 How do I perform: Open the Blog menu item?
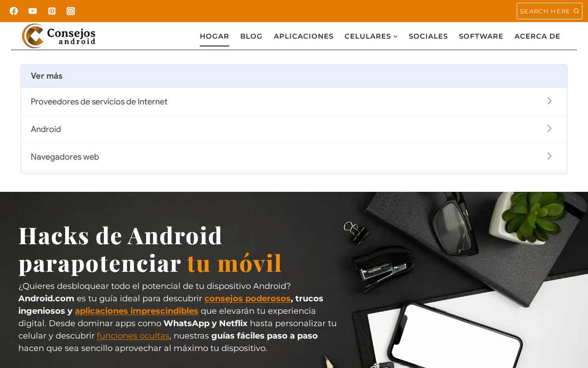point(251,36)
